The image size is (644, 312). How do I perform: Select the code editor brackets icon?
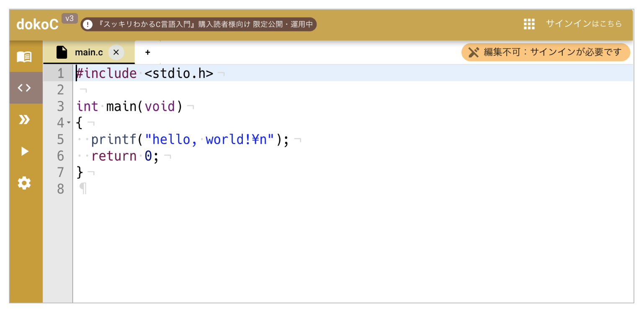click(24, 88)
